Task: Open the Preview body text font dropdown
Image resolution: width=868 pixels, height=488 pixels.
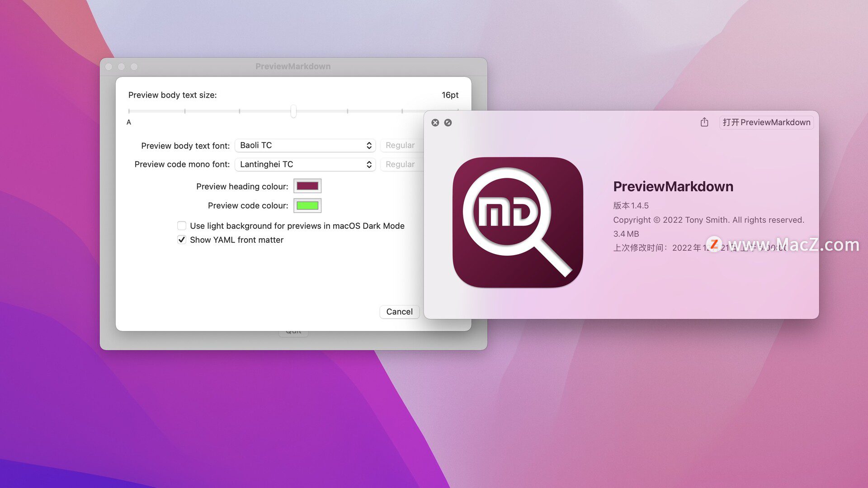Action: point(305,145)
